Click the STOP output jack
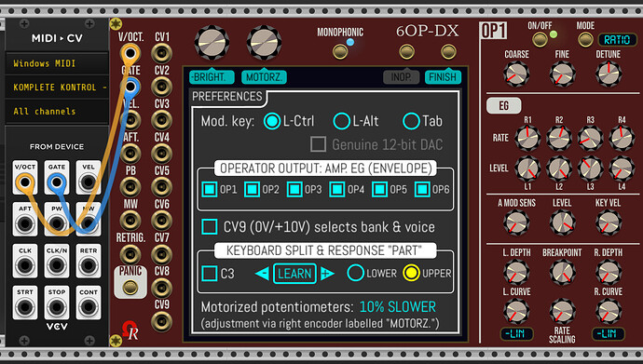643x364 pixels. tap(57, 306)
